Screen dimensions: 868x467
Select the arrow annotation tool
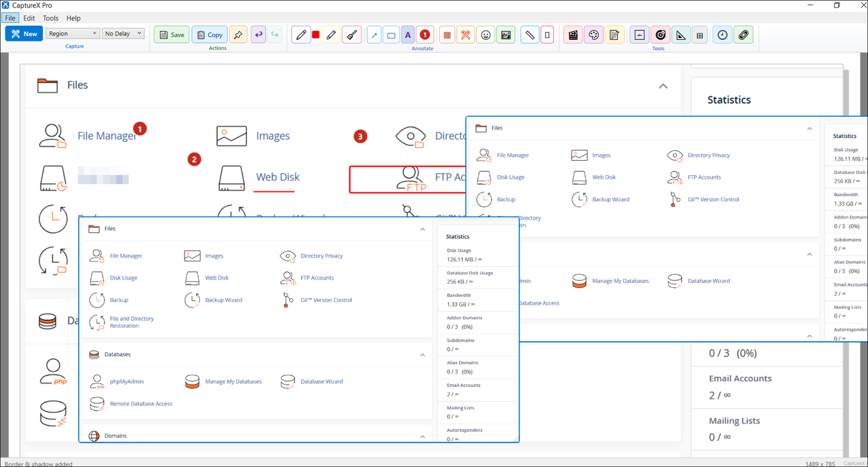[374, 35]
